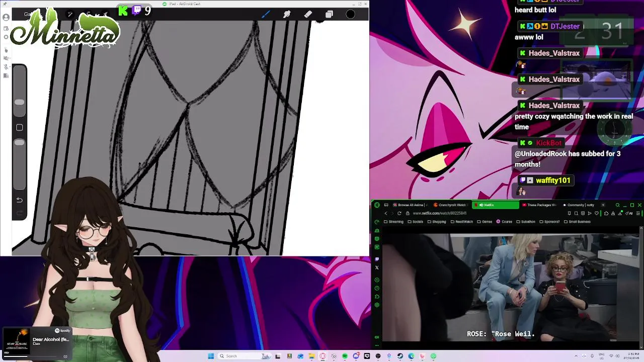
Task: Click KickBot username in chat
Action: (548, 143)
